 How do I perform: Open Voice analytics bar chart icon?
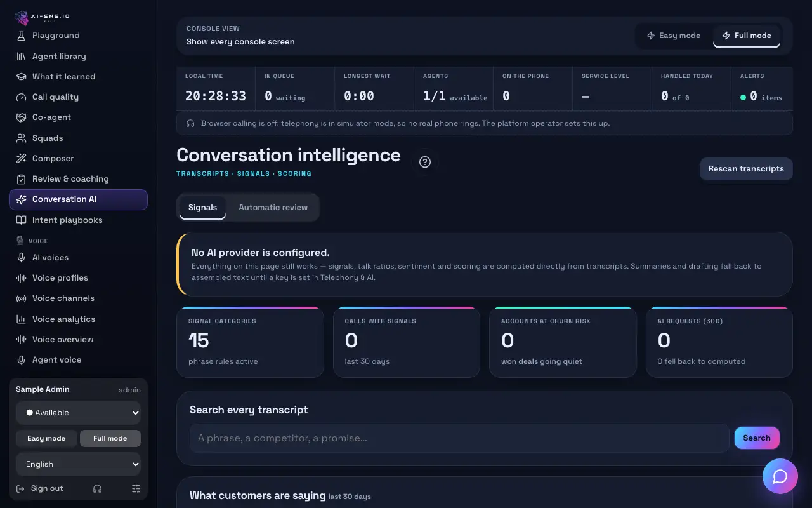click(x=21, y=319)
